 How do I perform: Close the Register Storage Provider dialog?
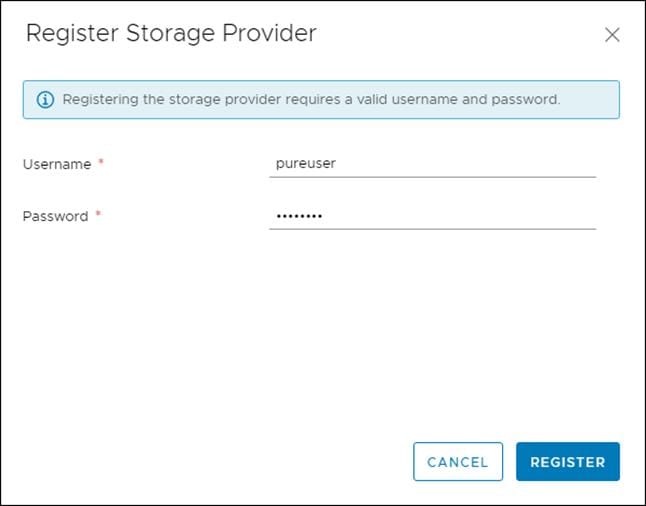click(x=612, y=35)
